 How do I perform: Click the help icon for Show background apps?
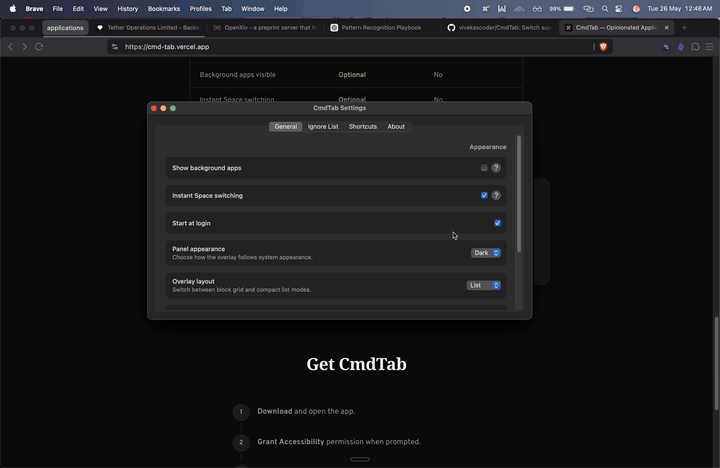point(496,168)
